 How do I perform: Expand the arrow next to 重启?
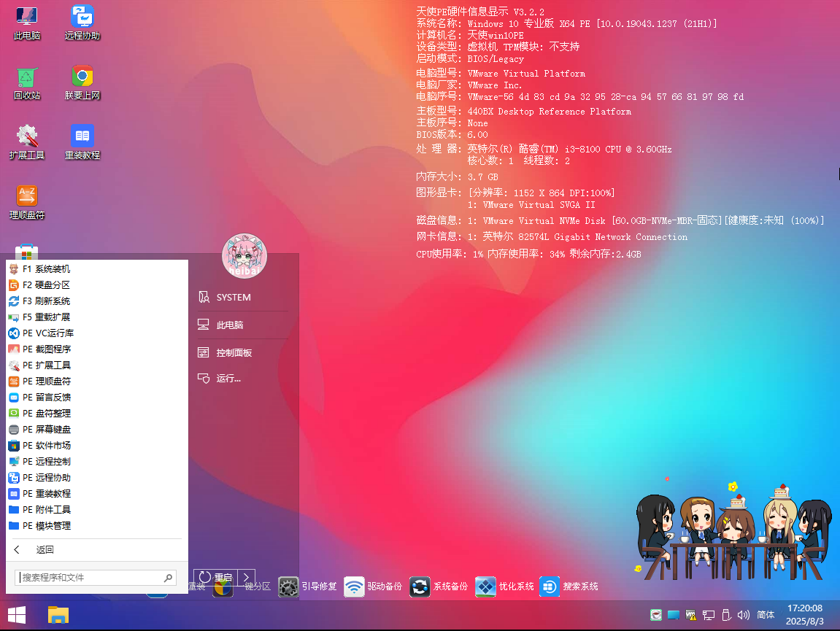pos(247,577)
